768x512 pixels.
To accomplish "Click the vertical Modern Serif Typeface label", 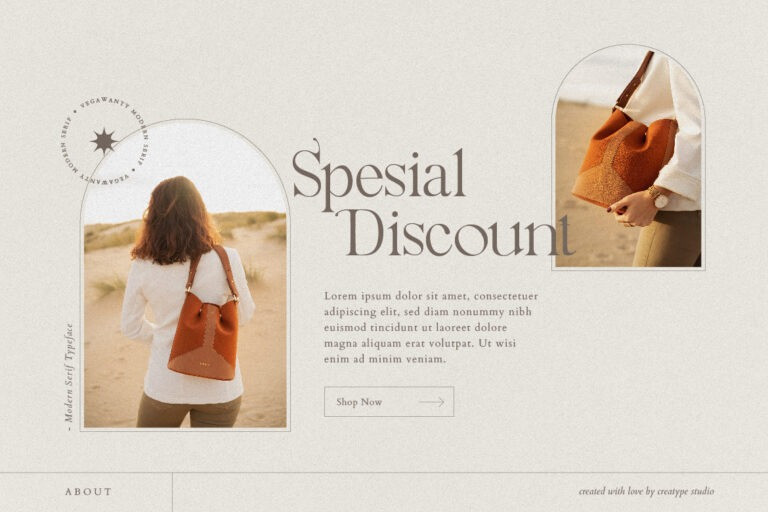I will pos(69,376).
